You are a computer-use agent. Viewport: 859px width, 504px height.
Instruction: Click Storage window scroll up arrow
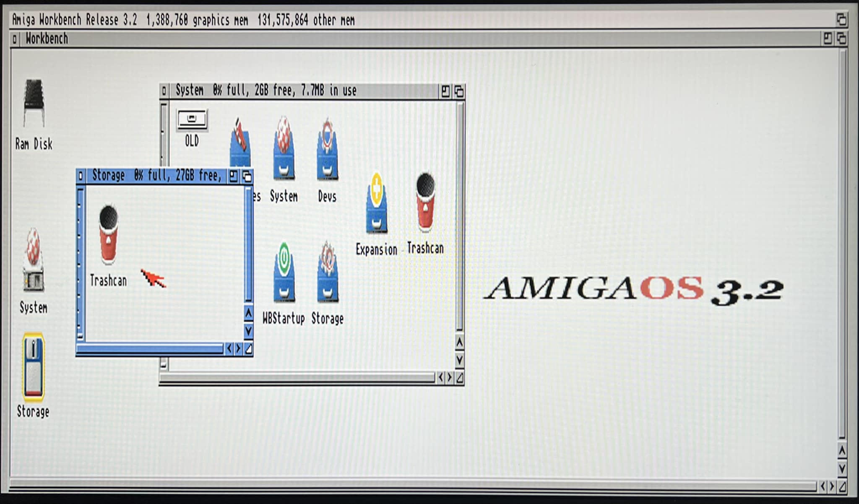tap(248, 313)
